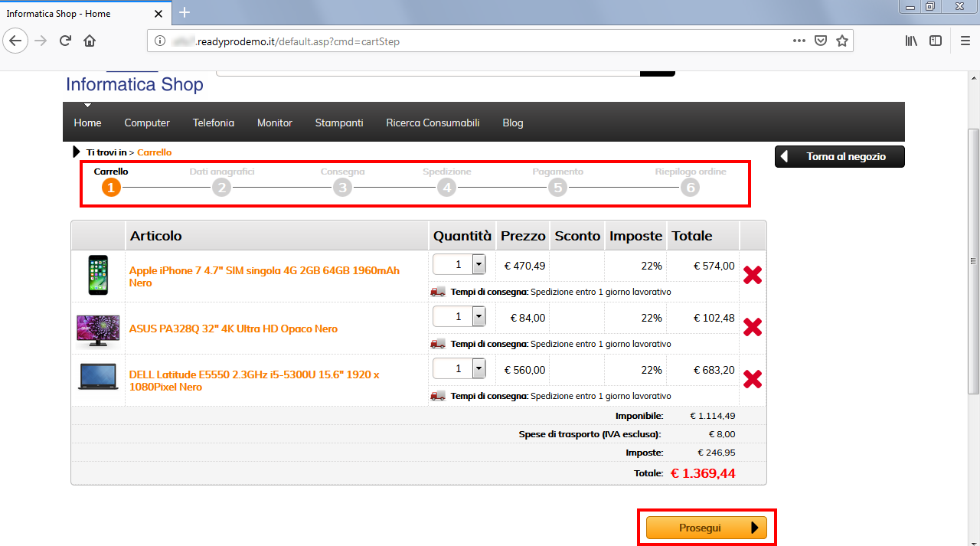Click transport cost € 8,00
Viewport: 980px width, 546px height.
point(722,434)
